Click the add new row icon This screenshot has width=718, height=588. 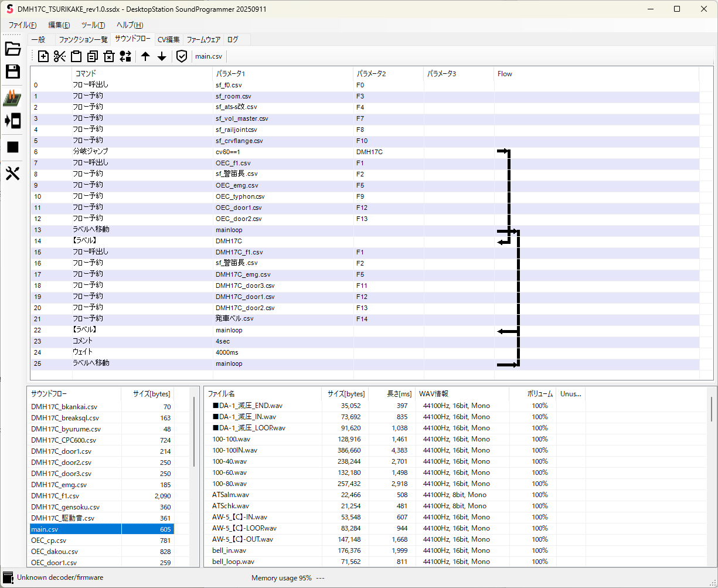[x=43, y=56]
